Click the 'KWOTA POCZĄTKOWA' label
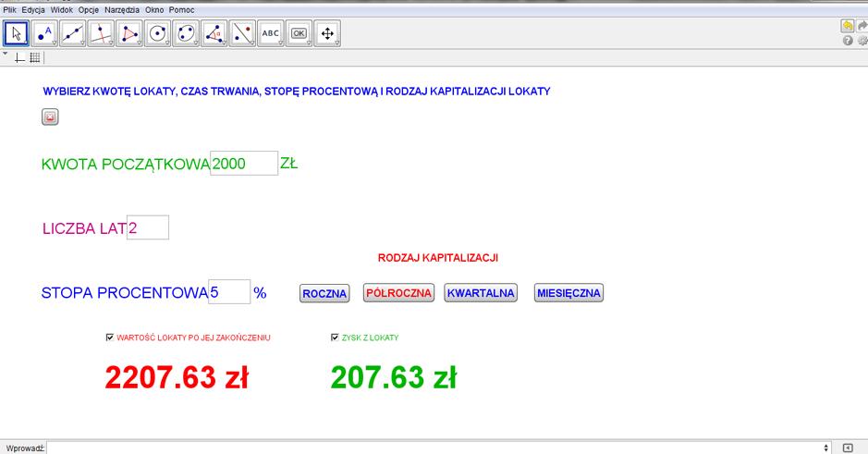The height and width of the screenshot is (454, 868). [126, 165]
